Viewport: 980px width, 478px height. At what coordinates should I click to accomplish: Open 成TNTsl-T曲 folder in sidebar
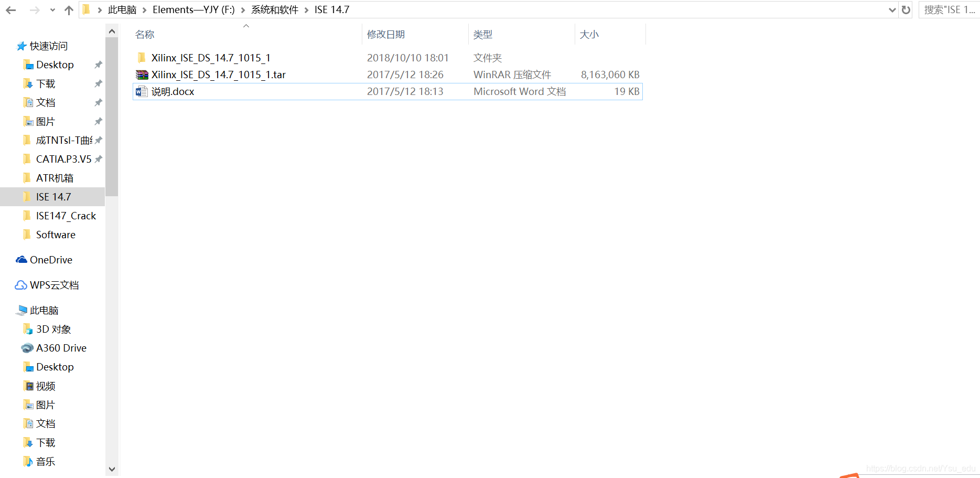64,140
